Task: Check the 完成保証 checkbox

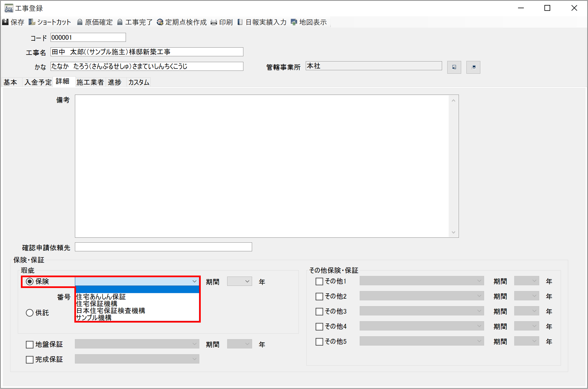Action: click(30, 360)
